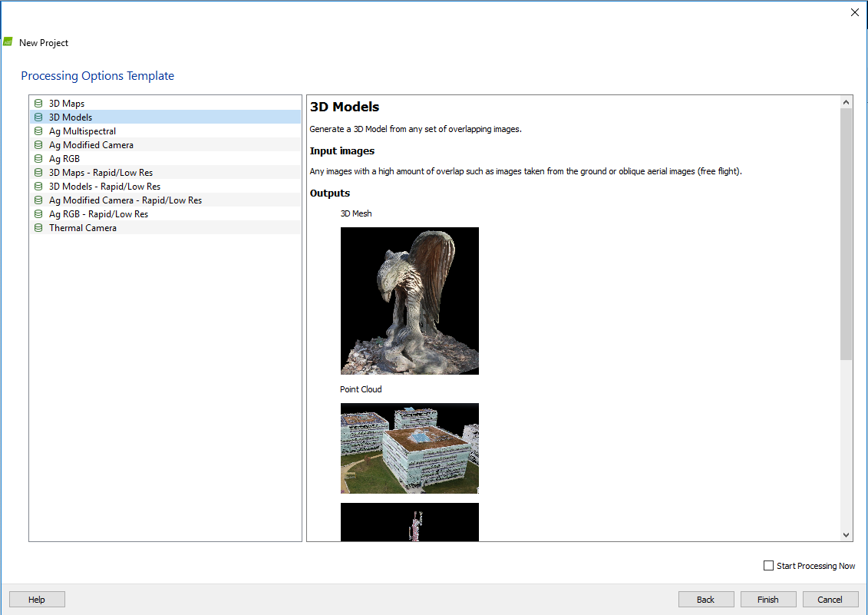
Task: Click the icon next to Thermal Camera
Action: click(x=38, y=228)
